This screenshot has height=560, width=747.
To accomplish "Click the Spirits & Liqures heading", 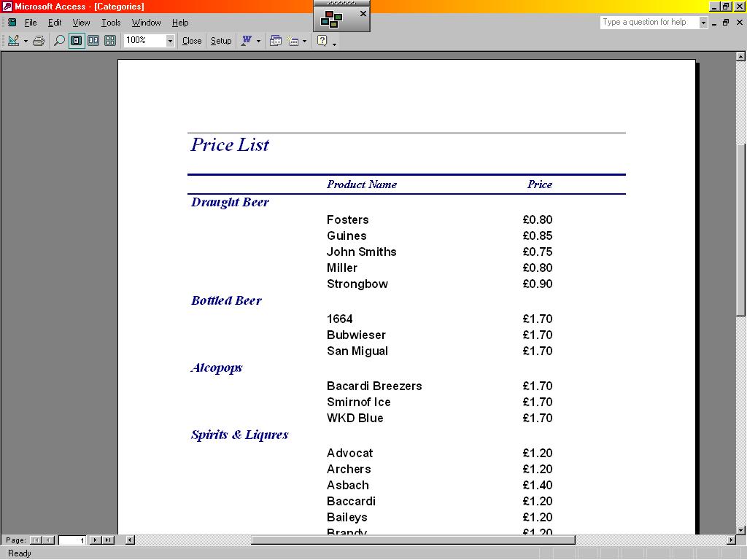I will [239, 435].
